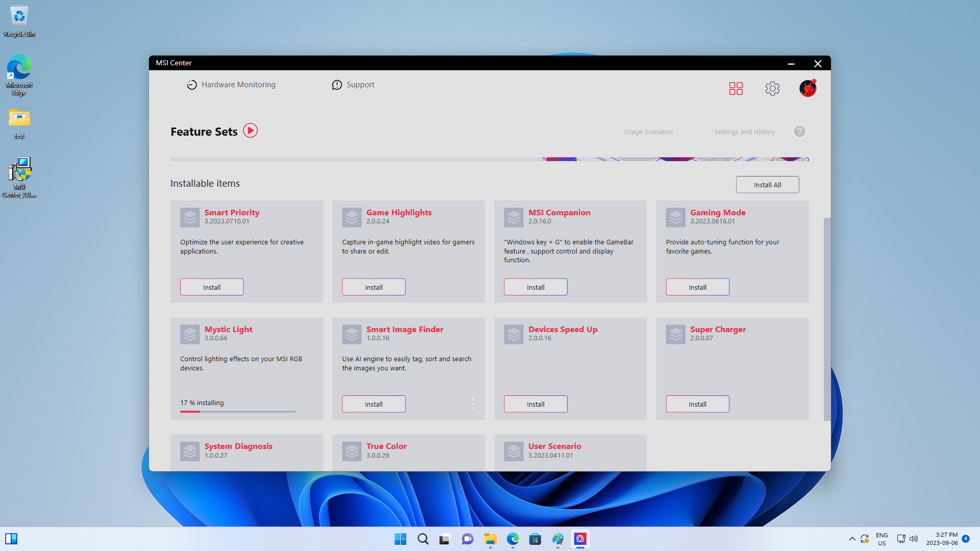Install the Gaming Mode feature
Viewport: 980px width, 551px height.
tap(697, 287)
